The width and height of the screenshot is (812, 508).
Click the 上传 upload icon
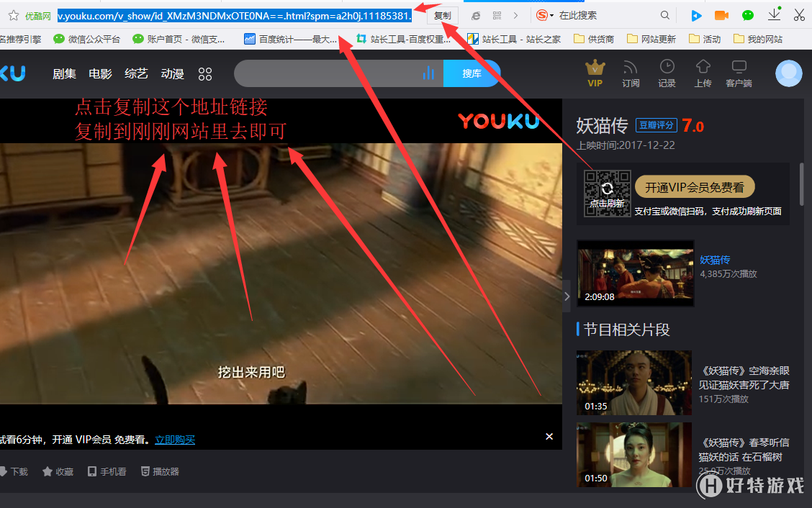pos(703,73)
